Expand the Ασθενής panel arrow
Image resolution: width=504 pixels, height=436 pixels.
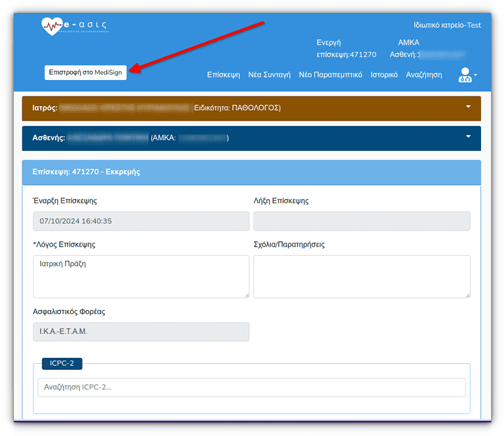click(x=469, y=137)
